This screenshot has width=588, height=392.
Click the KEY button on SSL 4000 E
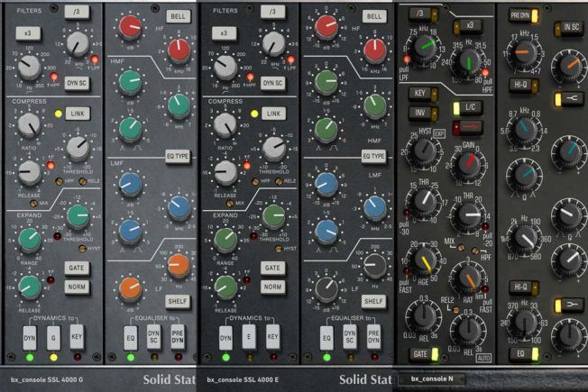tap(272, 337)
